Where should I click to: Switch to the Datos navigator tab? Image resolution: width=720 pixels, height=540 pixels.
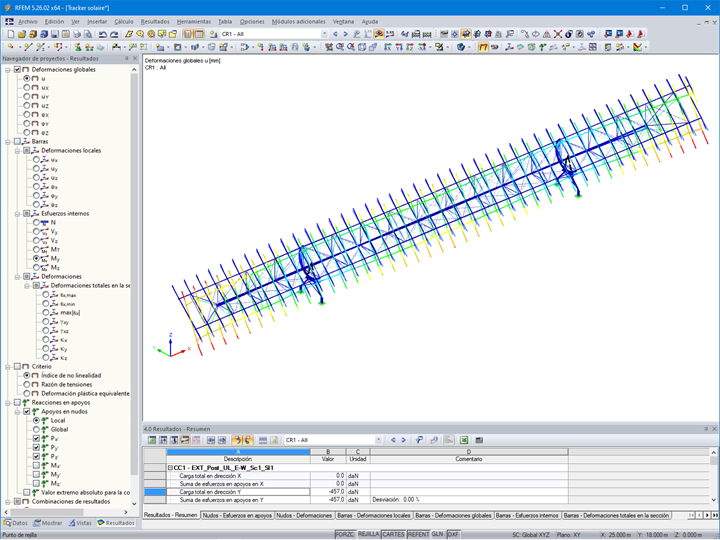[16, 523]
